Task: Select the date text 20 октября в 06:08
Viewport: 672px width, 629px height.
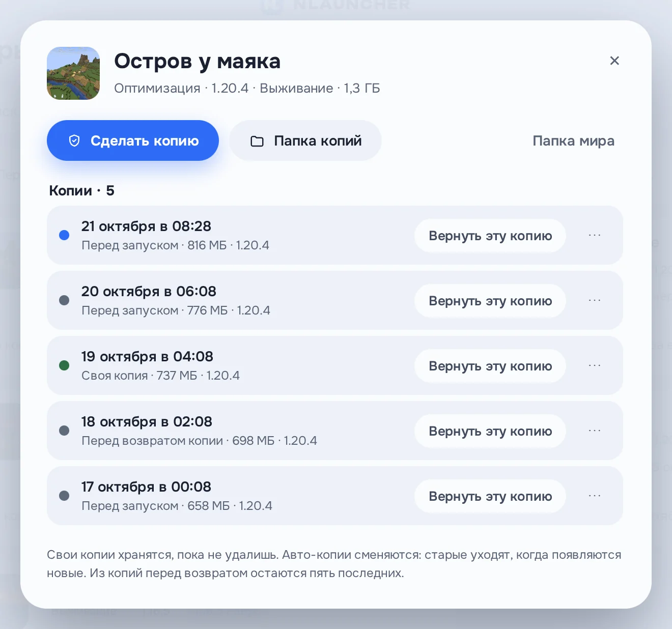Action: tap(149, 292)
